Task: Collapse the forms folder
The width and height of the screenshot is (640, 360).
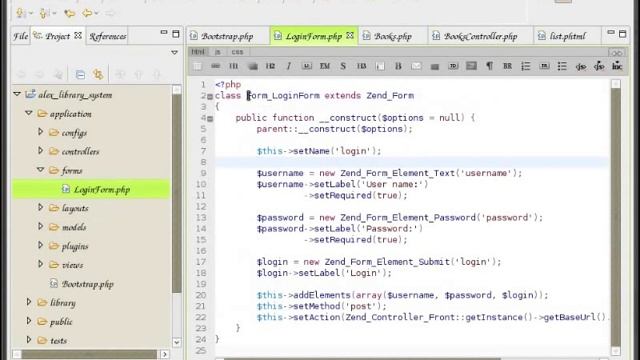Action: pyautogui.click(x=40, y=169)
